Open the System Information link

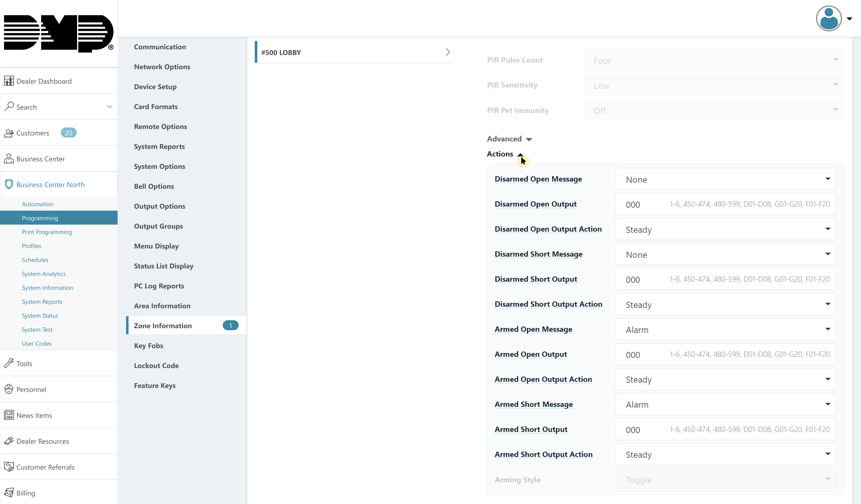(x=47, y=288)
